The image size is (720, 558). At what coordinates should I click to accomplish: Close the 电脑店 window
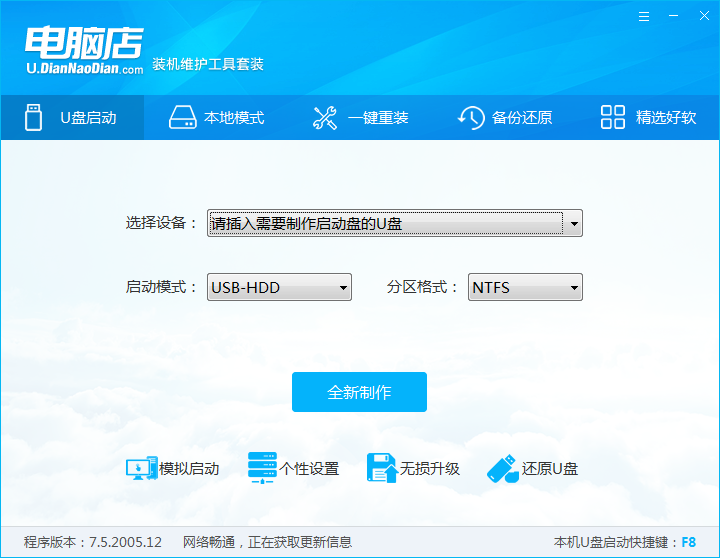704,16
